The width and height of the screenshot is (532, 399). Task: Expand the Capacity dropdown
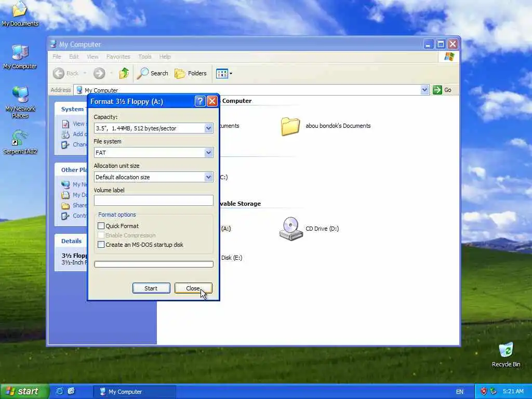[x=208, y=128]
